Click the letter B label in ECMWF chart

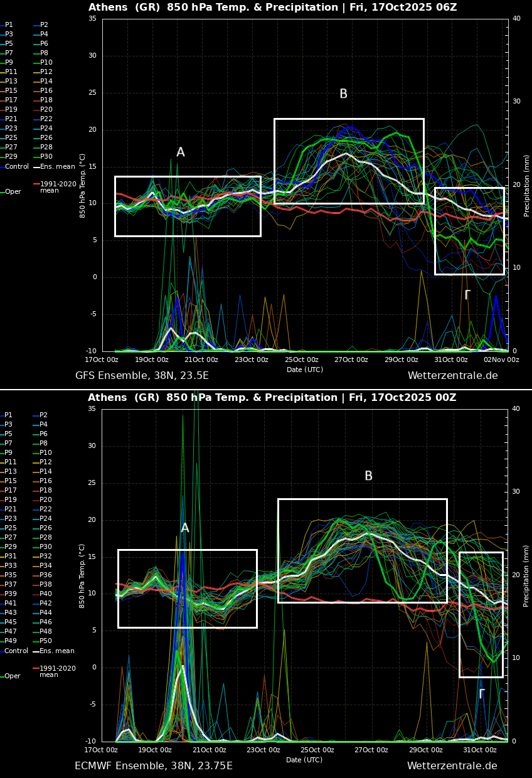coord(368,476)
